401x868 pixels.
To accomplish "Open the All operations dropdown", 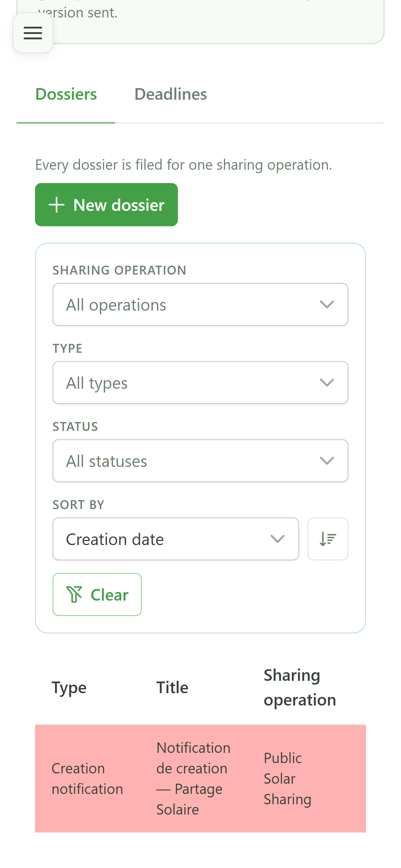I will coord(200,304).
